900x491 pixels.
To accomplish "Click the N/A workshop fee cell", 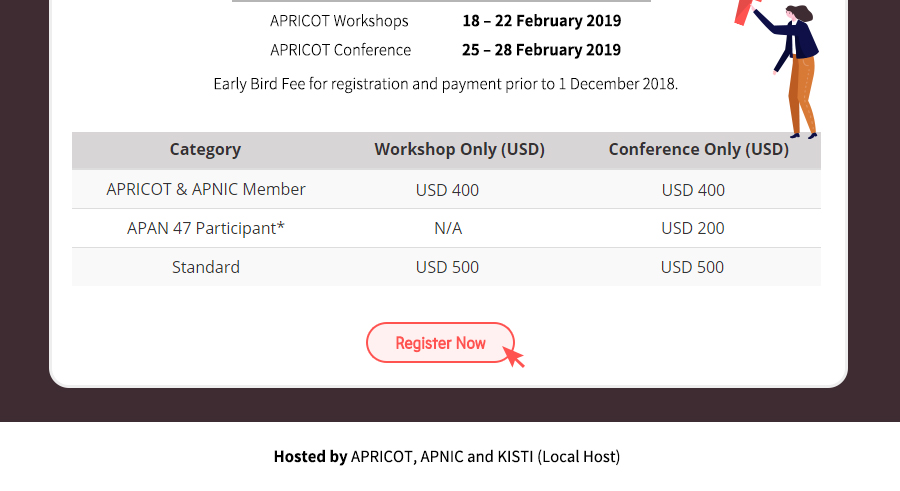I will pyautogui.click(x=448, y=228).
